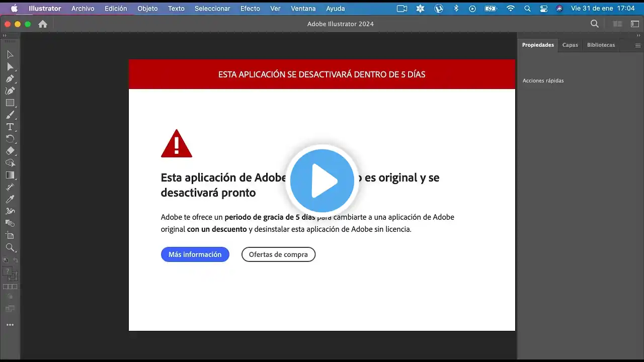Select the Eyedropper tool
The image size is (644, 362).
10,199
